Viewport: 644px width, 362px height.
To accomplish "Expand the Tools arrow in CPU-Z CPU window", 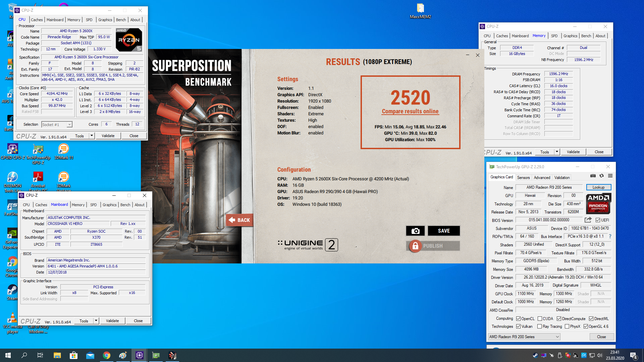I will click(92, 136).
